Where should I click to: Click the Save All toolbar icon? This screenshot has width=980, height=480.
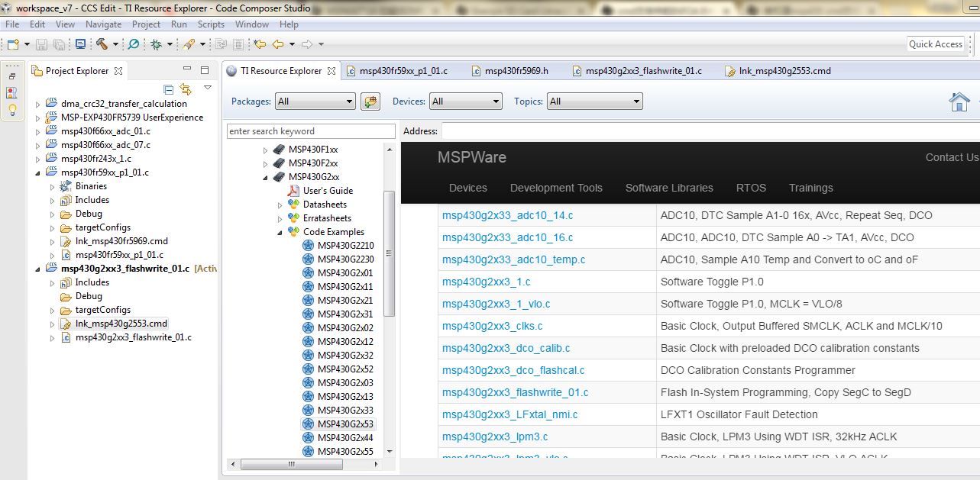(60, 44)
